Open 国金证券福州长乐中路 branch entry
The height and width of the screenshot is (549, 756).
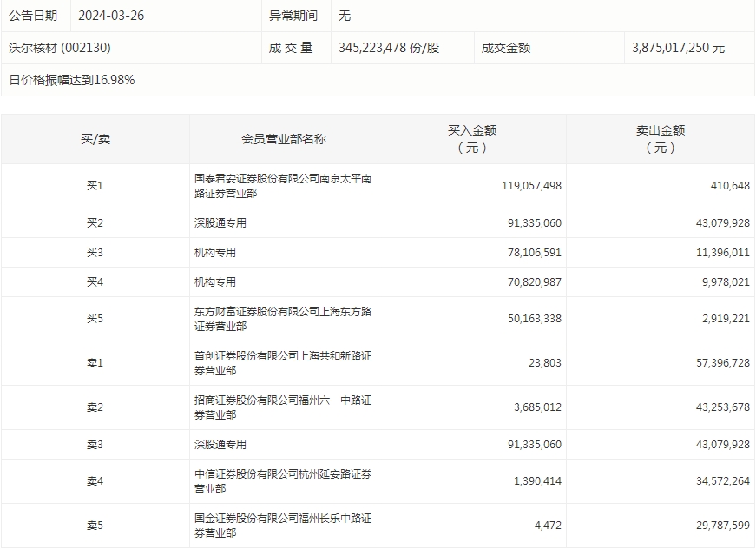(282, 526)
